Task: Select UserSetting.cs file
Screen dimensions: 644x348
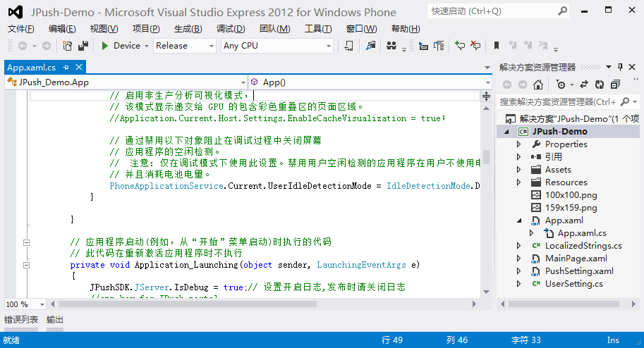Action: point(573,284)
